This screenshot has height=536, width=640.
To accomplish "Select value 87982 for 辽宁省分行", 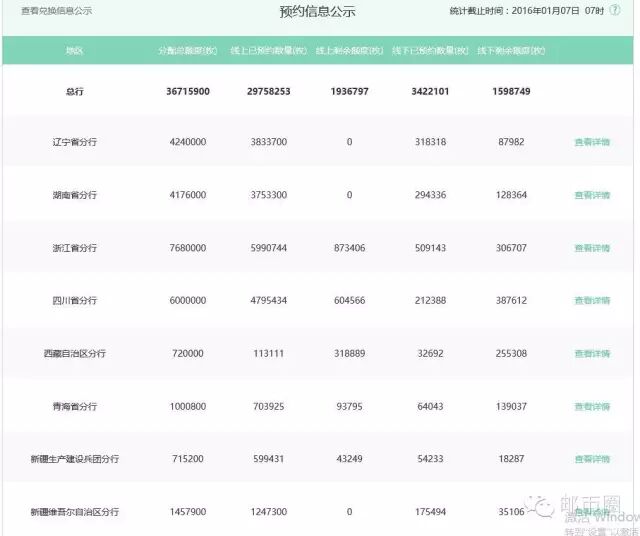I will (511, 142).
